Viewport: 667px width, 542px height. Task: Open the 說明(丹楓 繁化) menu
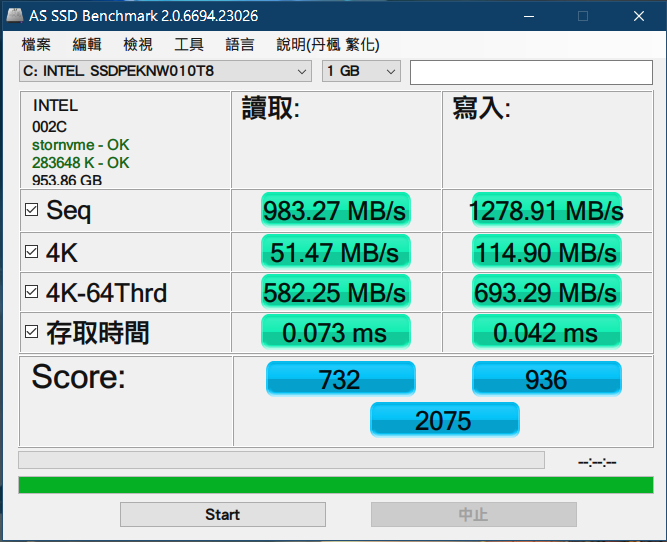coord(328,44)
